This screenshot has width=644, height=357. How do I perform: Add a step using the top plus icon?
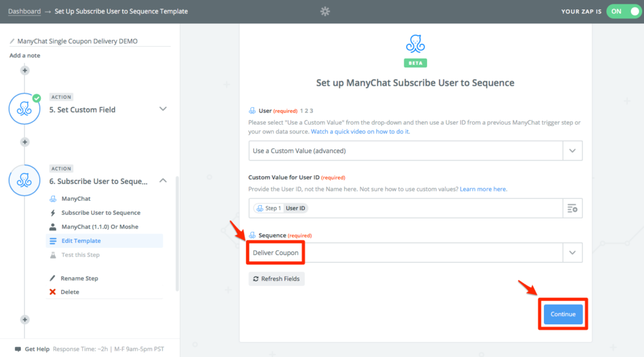[x=25, y=71]
